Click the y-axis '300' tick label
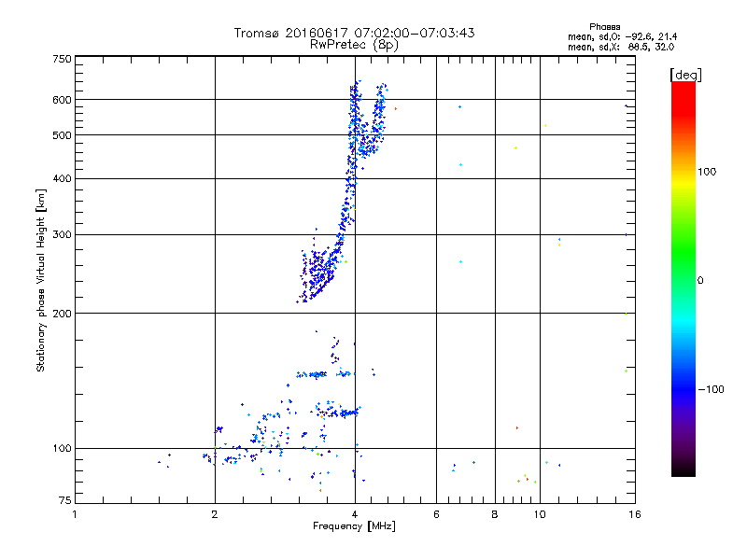Viewport: 747px width, 560px height. coord(62,235)
